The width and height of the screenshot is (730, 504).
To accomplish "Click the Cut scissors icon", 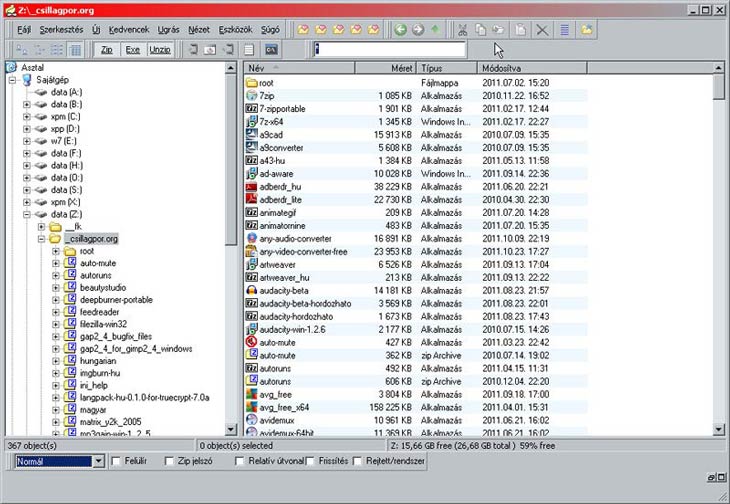I will click(x=462, y=30).
